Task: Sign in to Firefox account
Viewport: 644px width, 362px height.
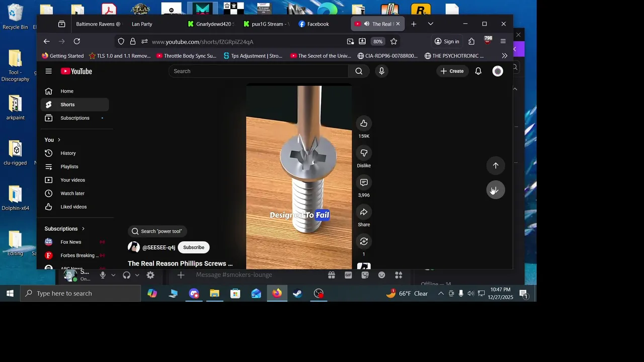Action: point(447,41)
